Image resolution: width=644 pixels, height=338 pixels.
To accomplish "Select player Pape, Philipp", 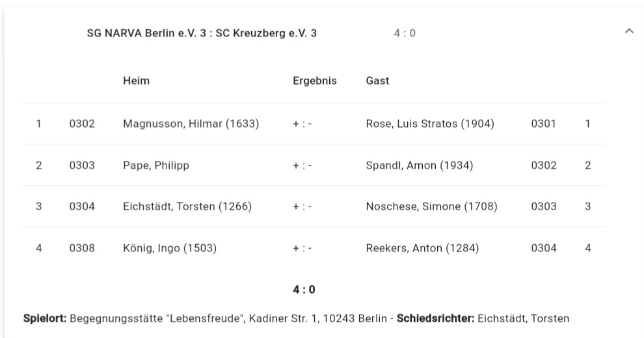I will tap(155, 165).
